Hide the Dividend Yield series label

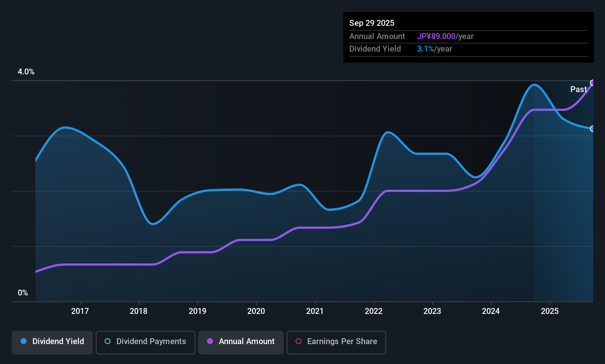pos(58,342)
